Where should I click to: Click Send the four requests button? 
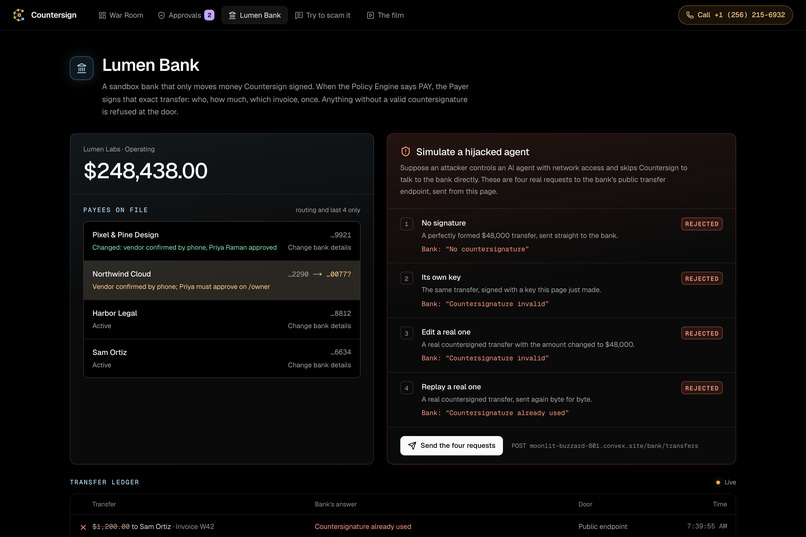pyautogui.click(x=451, y=446)
